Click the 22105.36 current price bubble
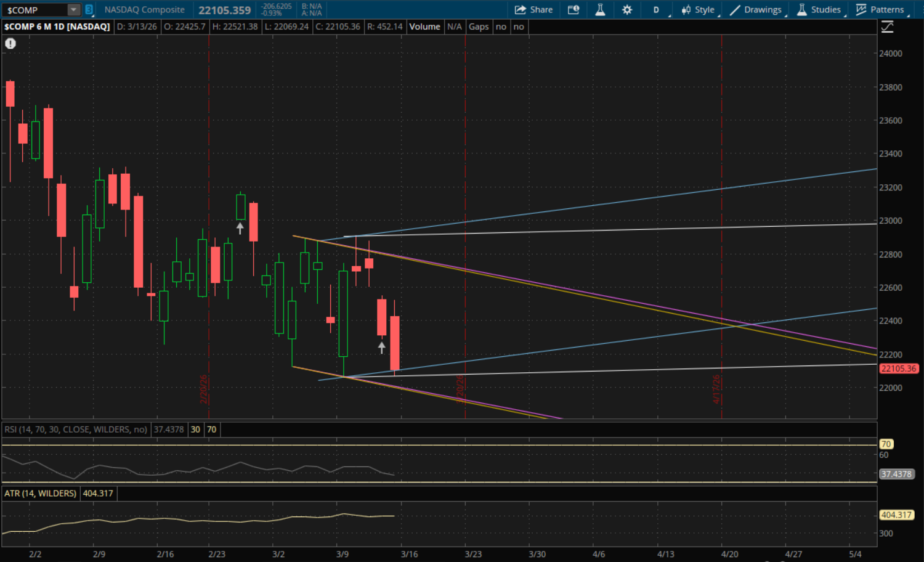Image resolution: width=924 pixels, height=562 pixels. tap(898, 369)
